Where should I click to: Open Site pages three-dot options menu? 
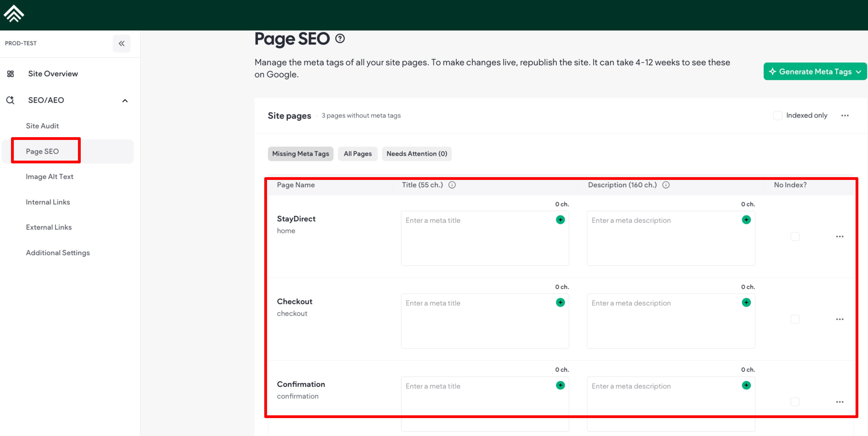(845, 115)
